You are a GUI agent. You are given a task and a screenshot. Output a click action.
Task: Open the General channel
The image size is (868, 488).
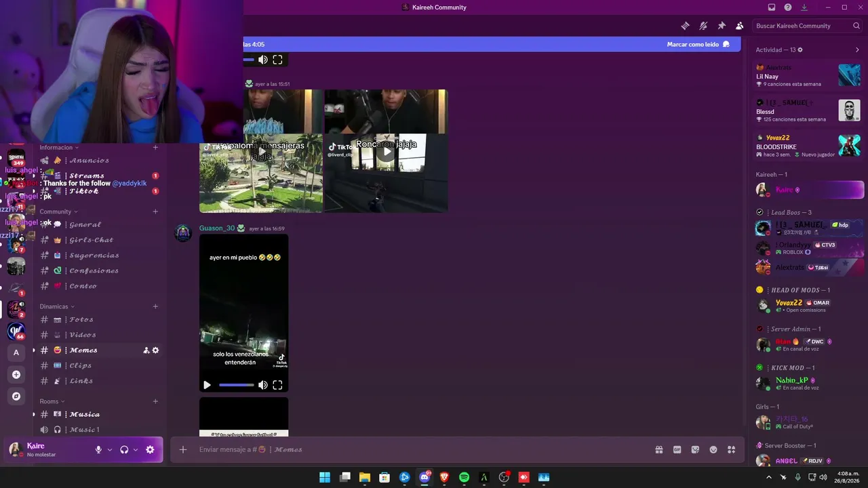tap(99, 224)
